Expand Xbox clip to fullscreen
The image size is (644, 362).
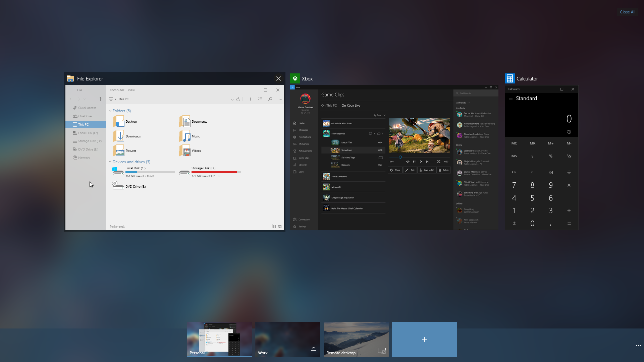(x=439, y=162)
